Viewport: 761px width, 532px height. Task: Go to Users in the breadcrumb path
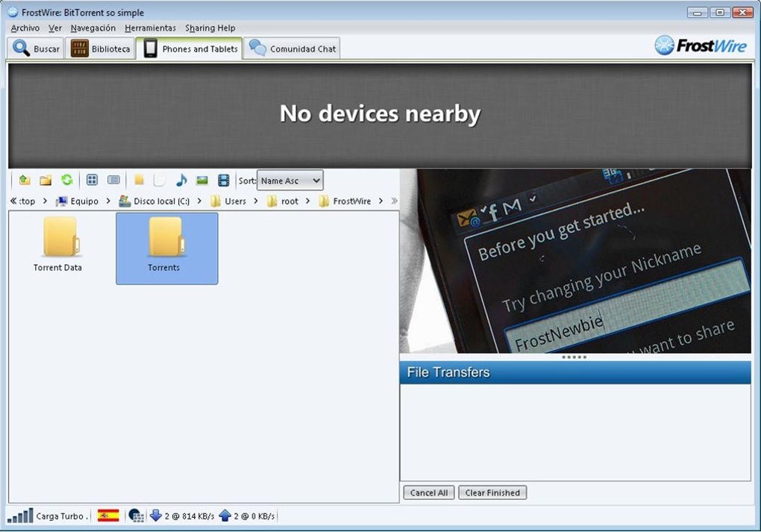pos(235,201)
